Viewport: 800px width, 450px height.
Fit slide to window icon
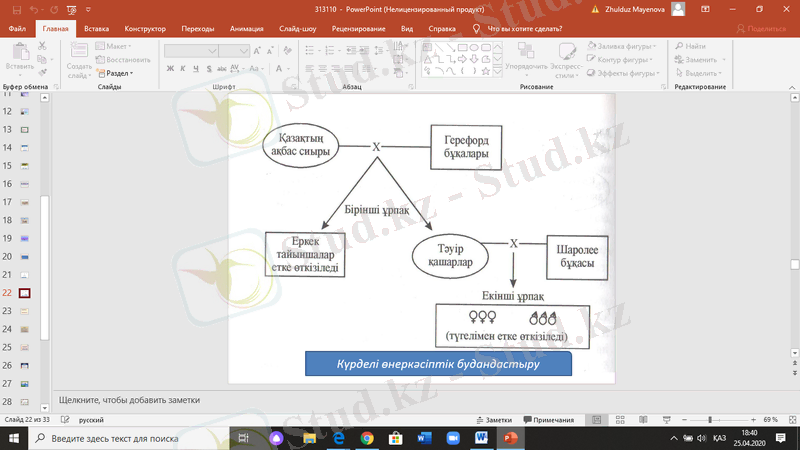pos(792,419)
